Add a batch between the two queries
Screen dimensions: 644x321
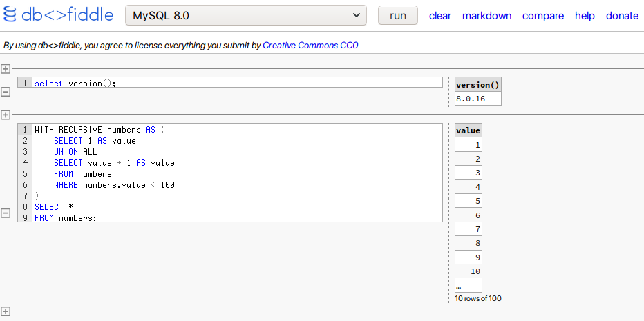click(x=6, y=115)
